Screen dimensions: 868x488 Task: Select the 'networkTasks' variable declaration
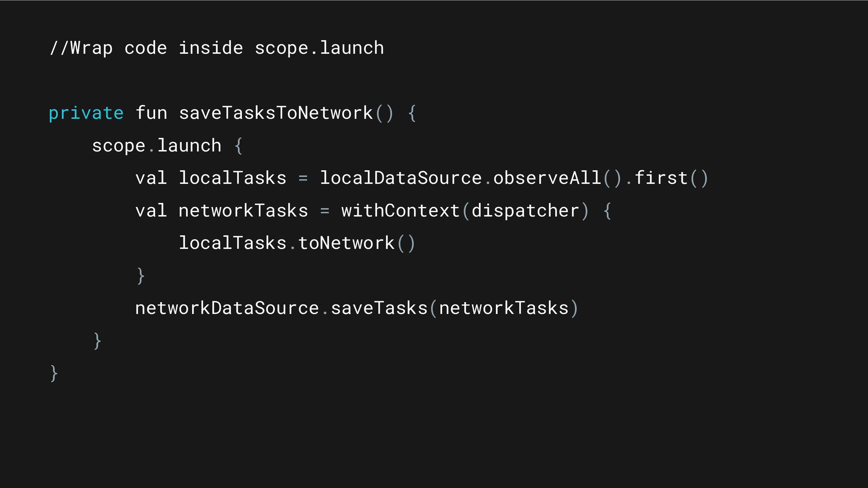tap(243, 211)
